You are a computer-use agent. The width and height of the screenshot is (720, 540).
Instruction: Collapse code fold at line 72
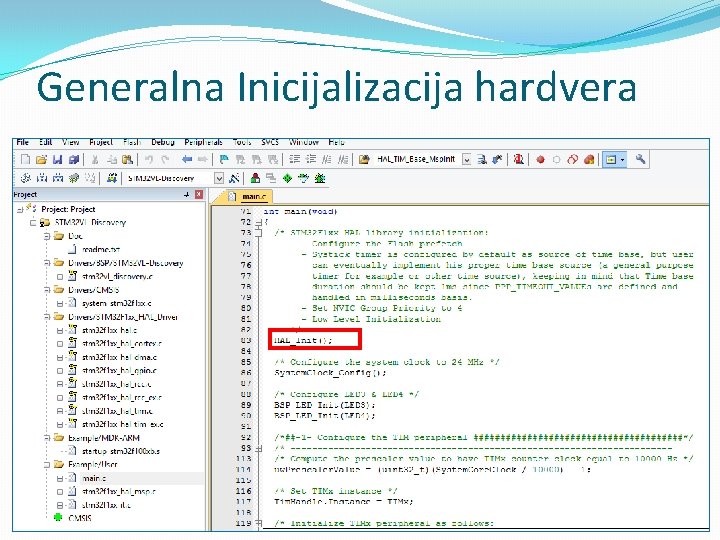tap(259, 223)
